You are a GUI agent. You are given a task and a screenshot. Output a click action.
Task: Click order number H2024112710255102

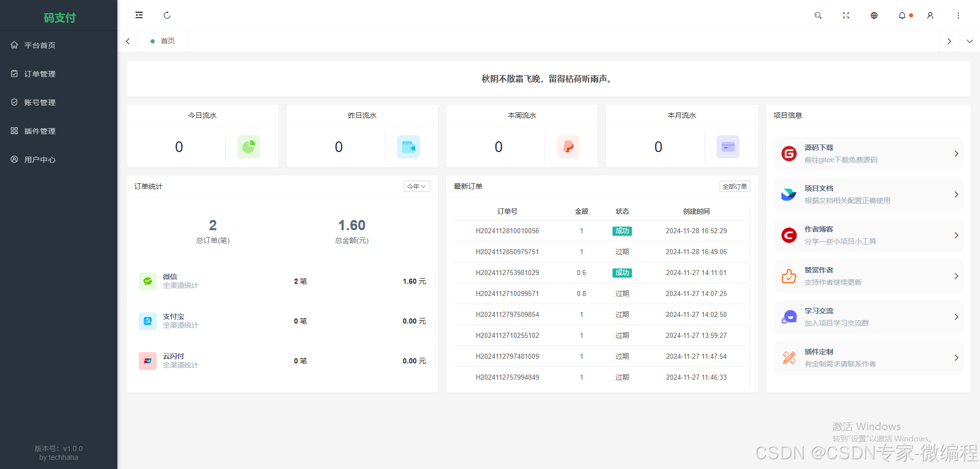point(507,335)
